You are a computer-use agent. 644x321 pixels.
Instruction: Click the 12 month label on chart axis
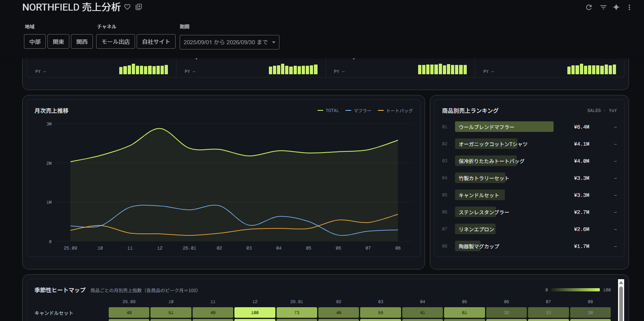[x=160, y=248]
